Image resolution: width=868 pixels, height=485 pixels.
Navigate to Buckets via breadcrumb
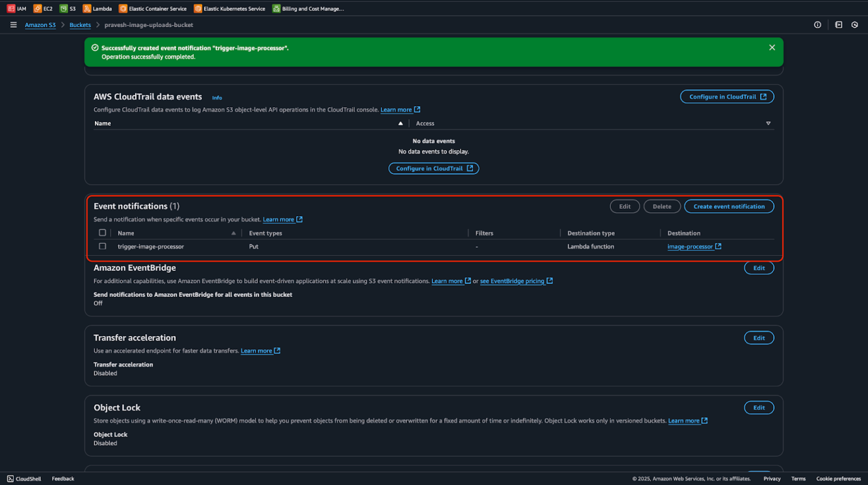[80, 25]
